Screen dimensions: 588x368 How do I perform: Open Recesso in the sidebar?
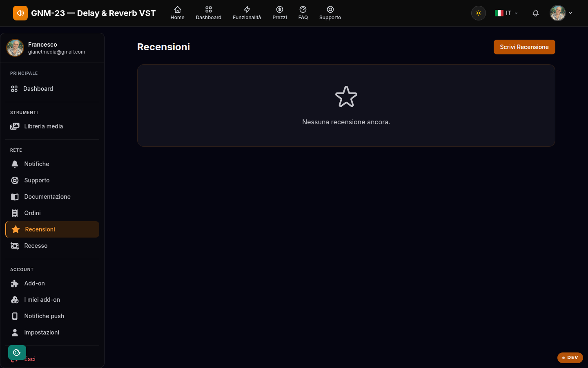[52, 246]
